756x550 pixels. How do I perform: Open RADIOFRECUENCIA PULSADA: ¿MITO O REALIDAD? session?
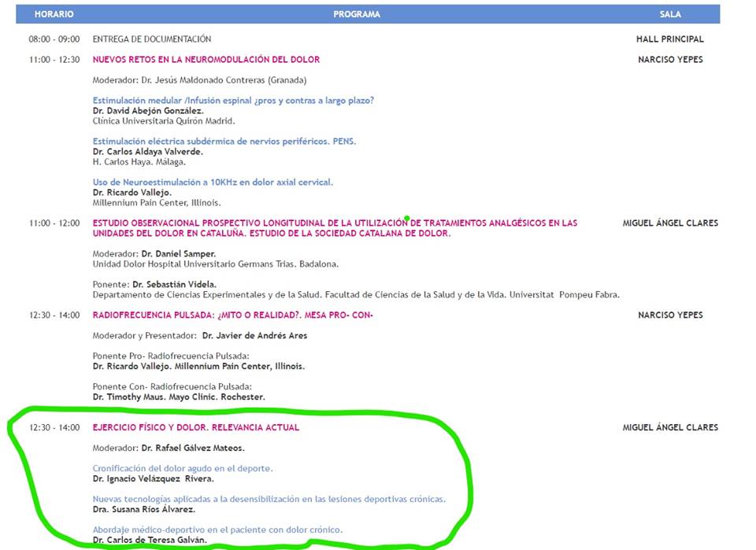coord(233,315)
